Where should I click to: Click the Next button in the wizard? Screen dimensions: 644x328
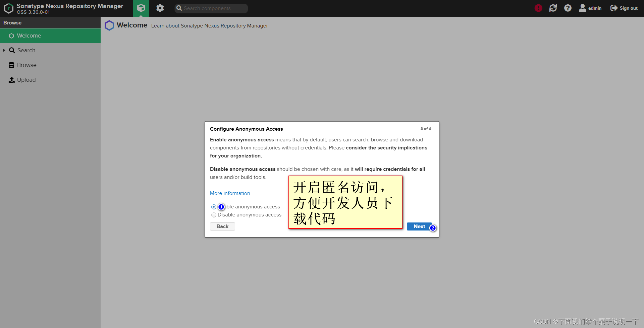(419, 226)
